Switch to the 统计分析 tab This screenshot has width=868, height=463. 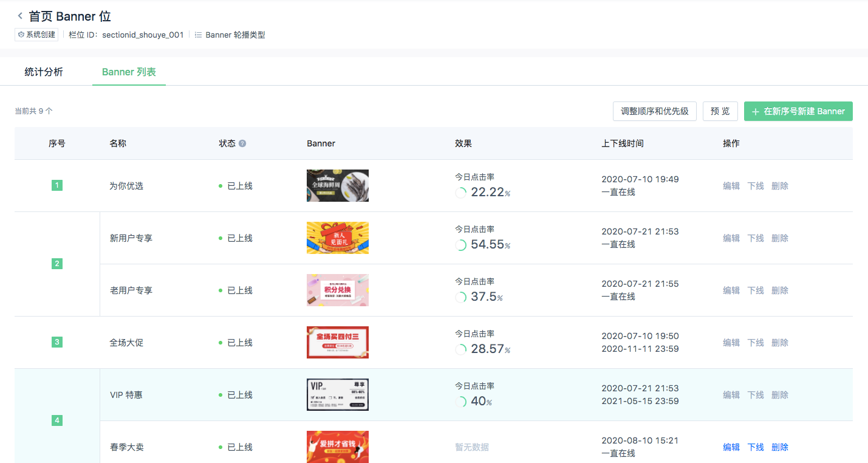(44, 72)
